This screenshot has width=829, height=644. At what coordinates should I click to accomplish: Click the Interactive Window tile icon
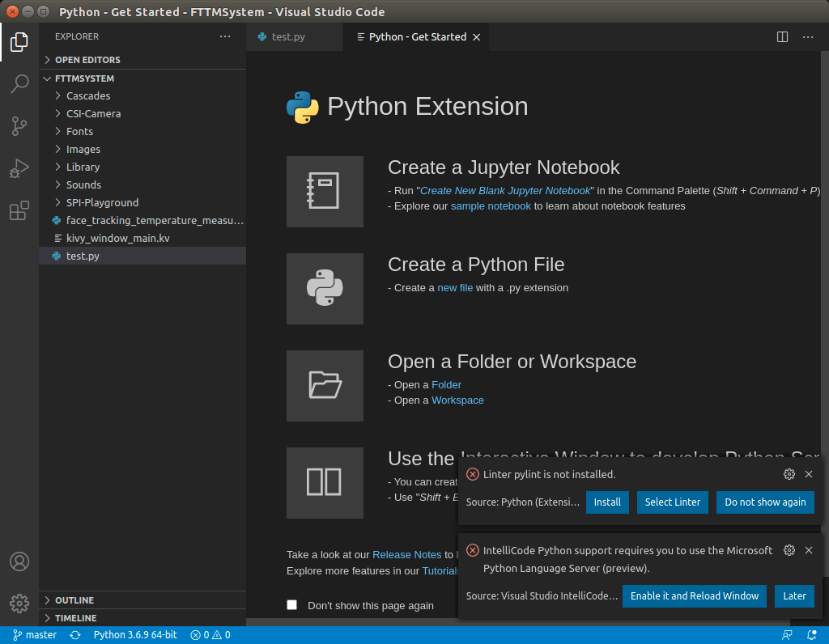coord(325,483)
